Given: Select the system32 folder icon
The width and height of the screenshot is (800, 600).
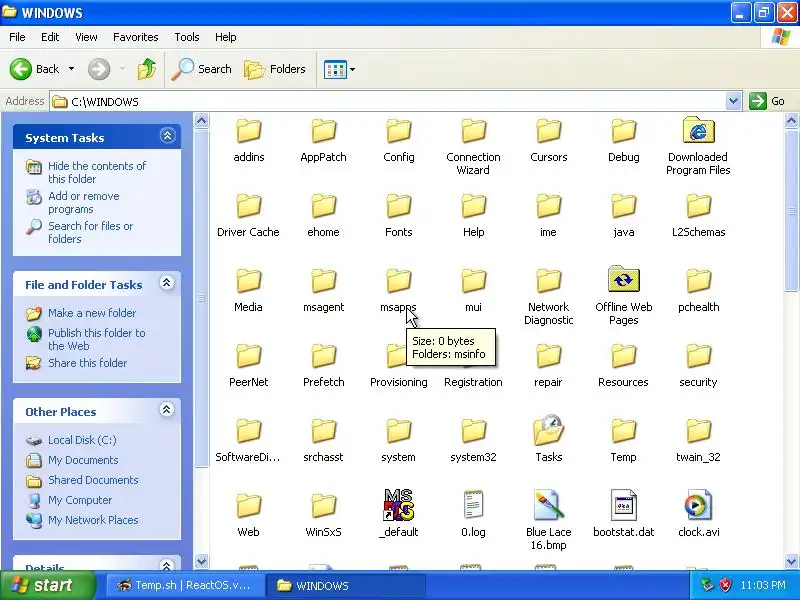Looking at the screenshot, I should point(473,431).
